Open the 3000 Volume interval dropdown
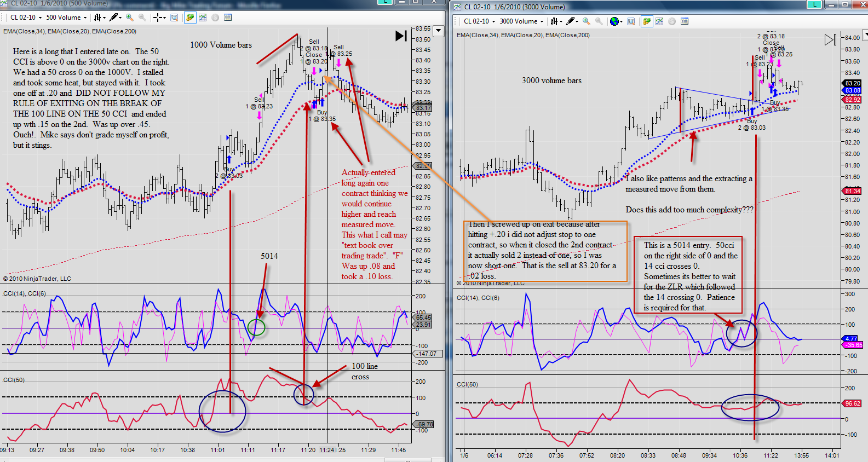This screenshot has height=462, width=868. [x=521, y=21]
